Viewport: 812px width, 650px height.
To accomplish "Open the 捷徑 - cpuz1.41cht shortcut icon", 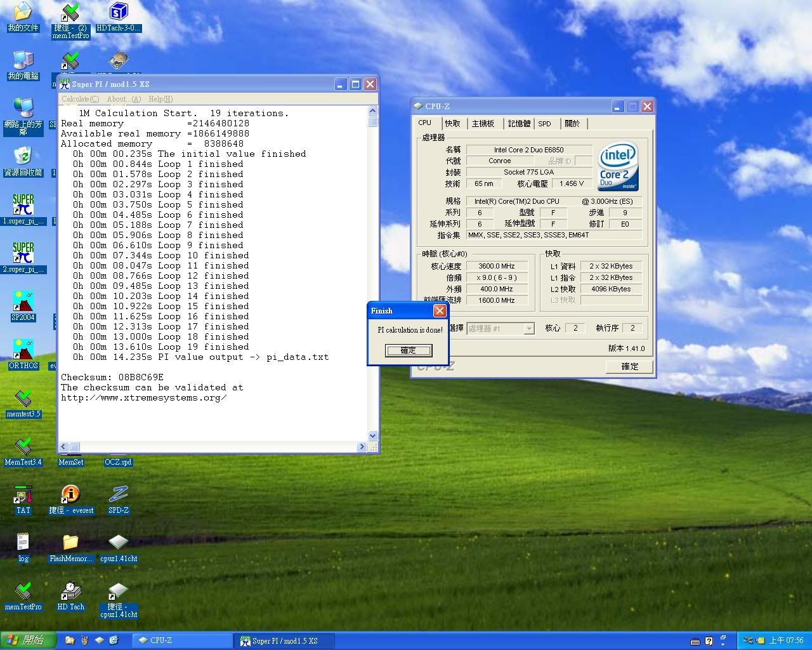I will [x=119, y=600].
